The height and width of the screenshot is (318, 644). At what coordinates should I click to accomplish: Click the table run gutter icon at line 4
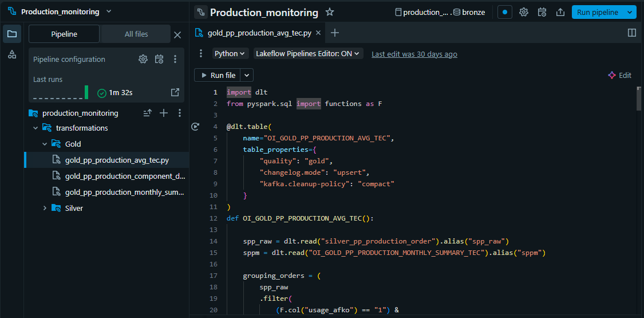coord(195,127)
